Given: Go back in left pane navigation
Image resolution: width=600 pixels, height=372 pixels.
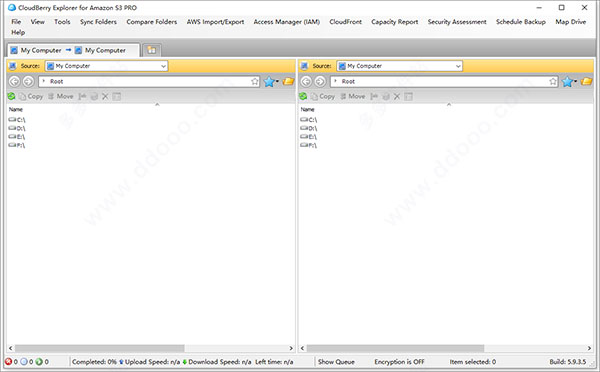Looking at the screenshot, I should 15,81.
